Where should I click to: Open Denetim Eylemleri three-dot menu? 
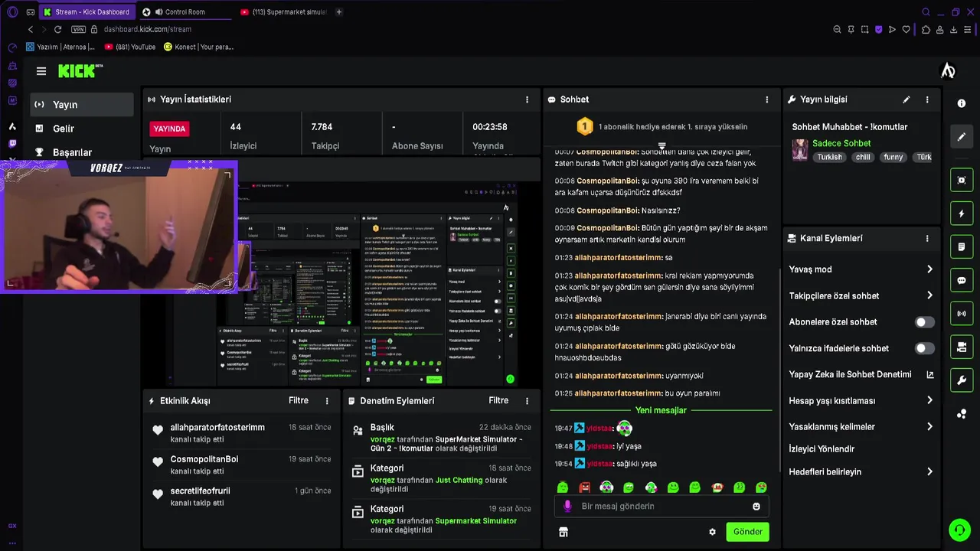click(x=527, y=401)
